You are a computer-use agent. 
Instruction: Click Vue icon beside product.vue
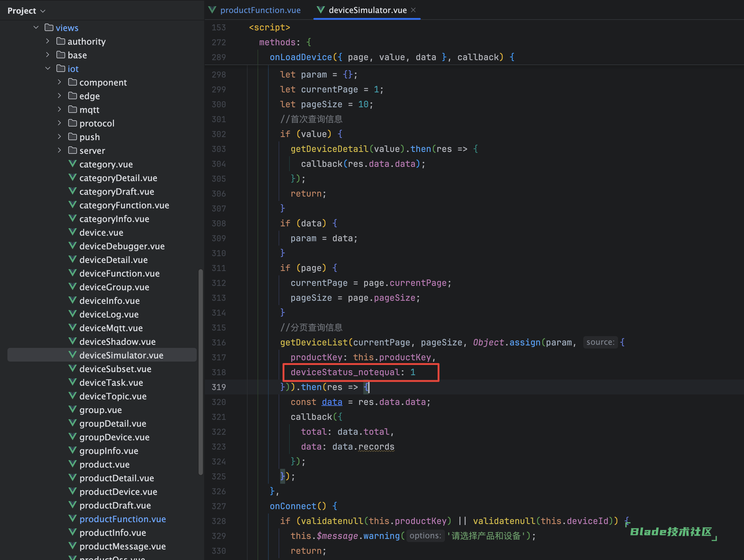[72, 464]
